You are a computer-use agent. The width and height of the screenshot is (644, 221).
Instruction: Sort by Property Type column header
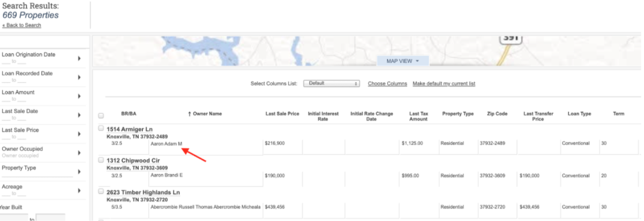tap(458, 114)
